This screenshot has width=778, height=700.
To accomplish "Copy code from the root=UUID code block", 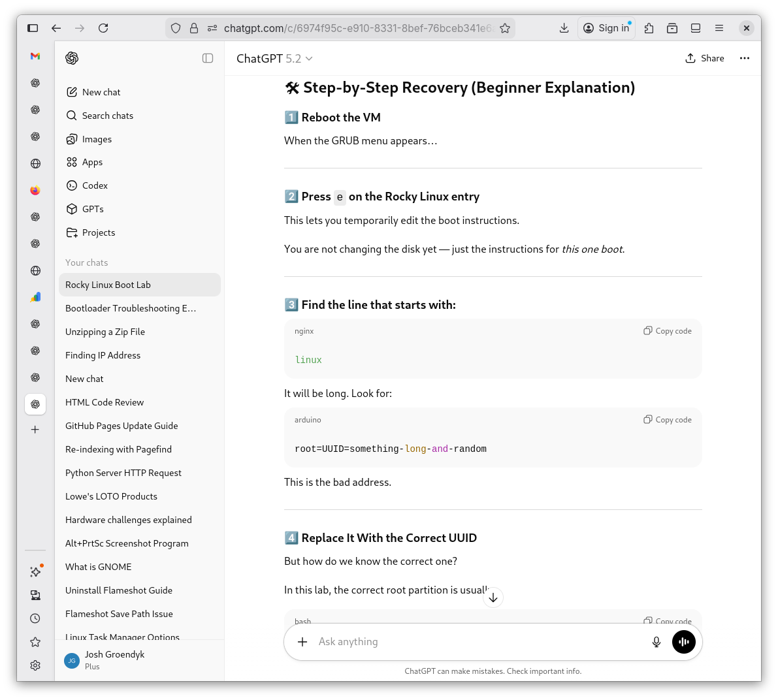I will click(668, 420).
